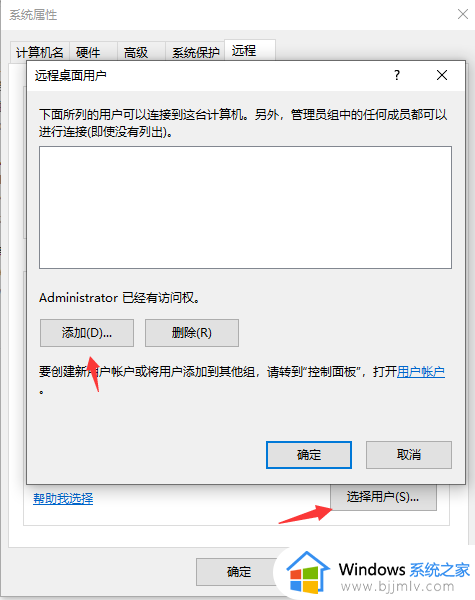Open the 帮助我选择 link
The height and width of the screenshot is (600, 475).
click(63, 498)
